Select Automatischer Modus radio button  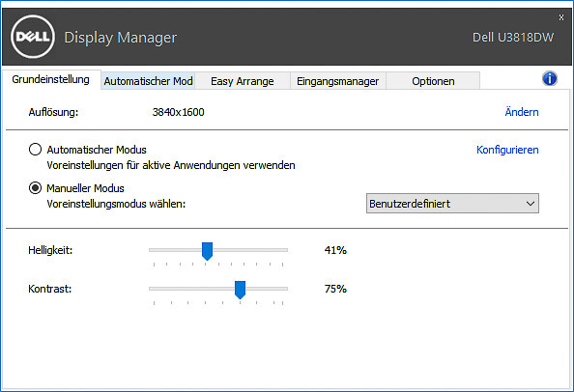pyautogui.click(x=35, y=150)
